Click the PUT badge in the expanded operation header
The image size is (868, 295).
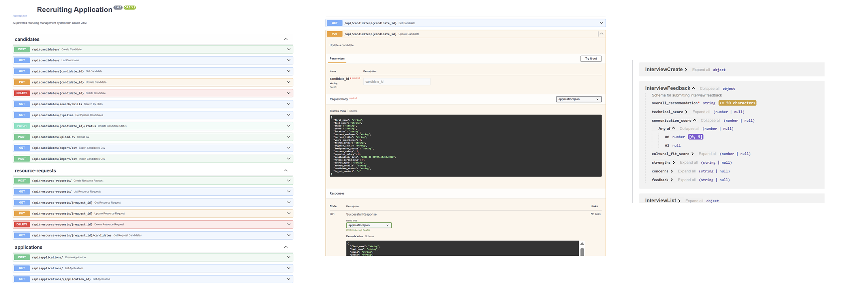point(334,34)
